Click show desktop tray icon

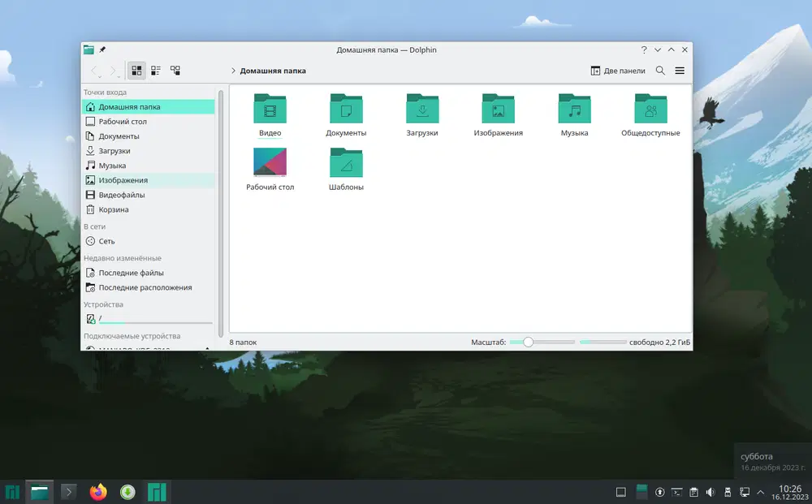(x=621, y=492)
